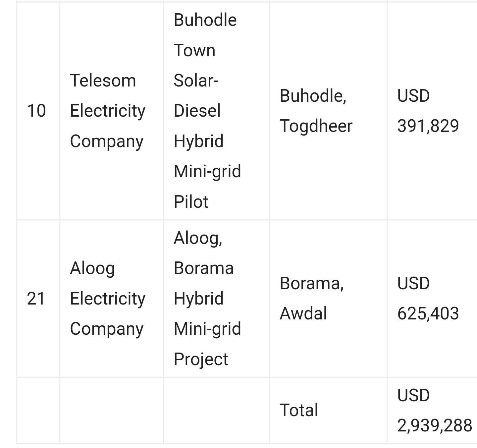Click the empty number cell in Total row

point(38,410)
